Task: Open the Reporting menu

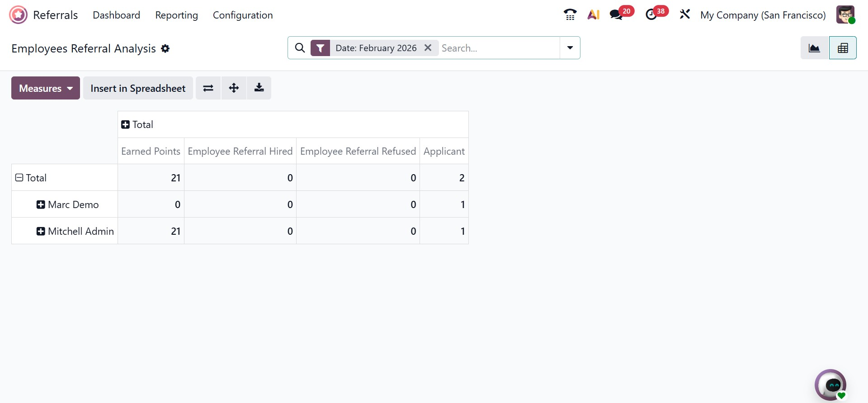Action: (x=176, y=15)
